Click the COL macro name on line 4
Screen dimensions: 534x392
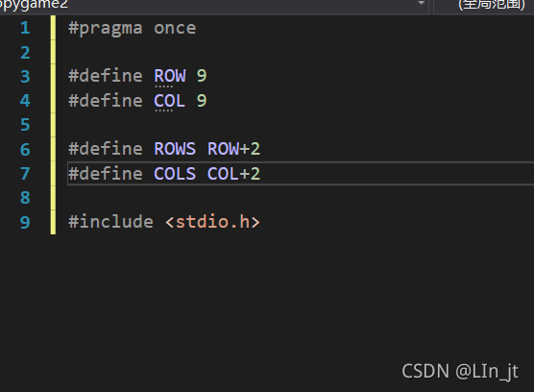[x=170, y=101]
